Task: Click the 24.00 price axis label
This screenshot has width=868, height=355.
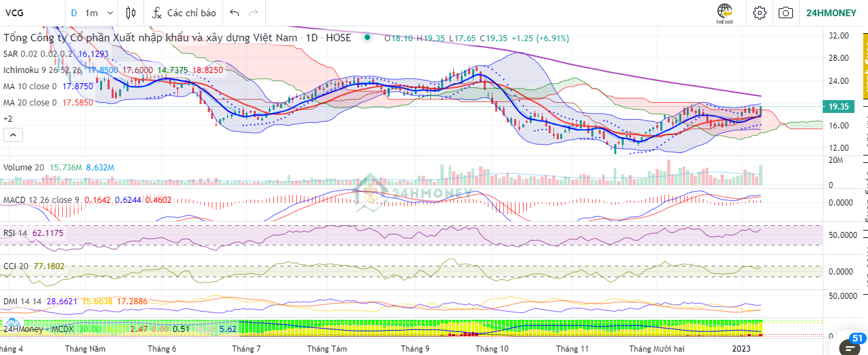Action: (x=838, y=80)
